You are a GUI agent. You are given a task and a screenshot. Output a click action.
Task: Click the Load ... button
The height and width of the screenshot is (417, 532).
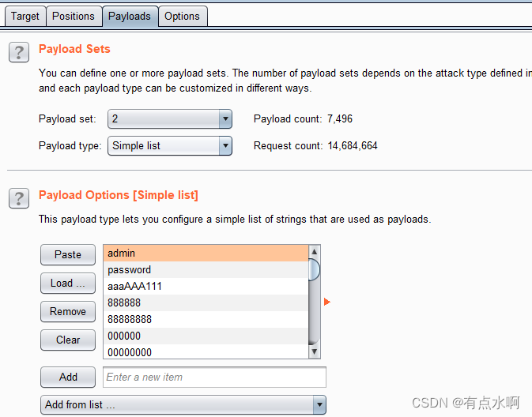click(x=68, y=283)
